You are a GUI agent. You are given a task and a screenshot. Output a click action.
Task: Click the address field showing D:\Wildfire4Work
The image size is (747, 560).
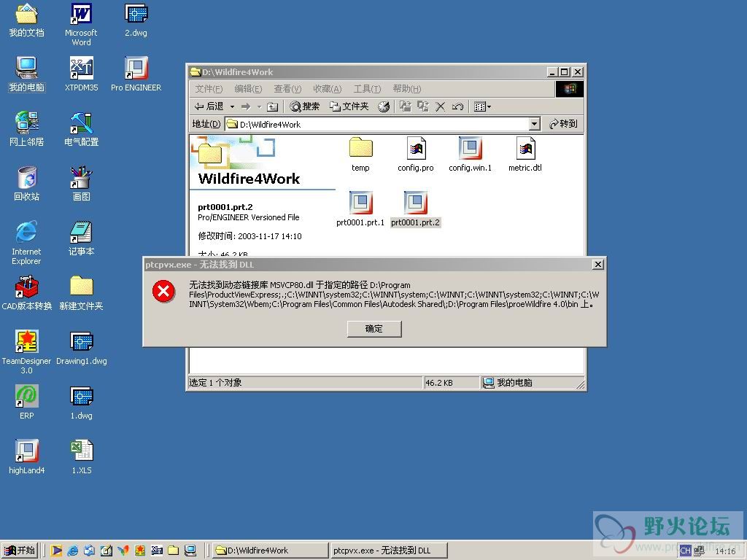click(377, 124)
